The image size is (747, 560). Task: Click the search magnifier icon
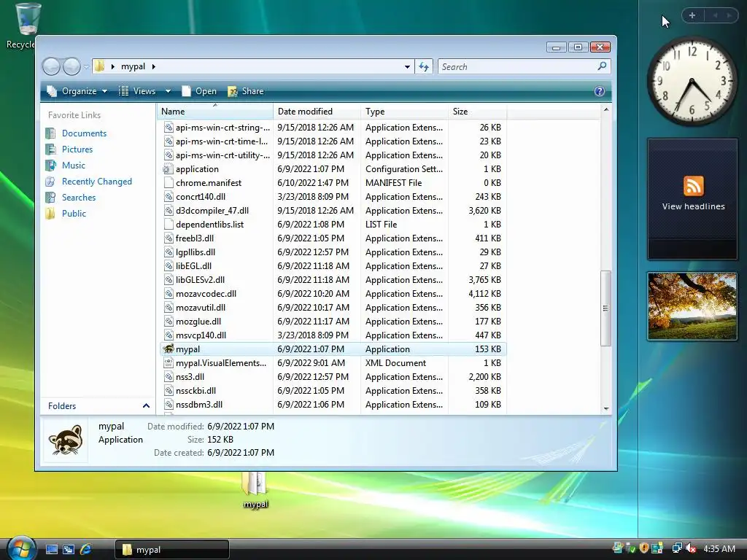click(x=602, y=66)
